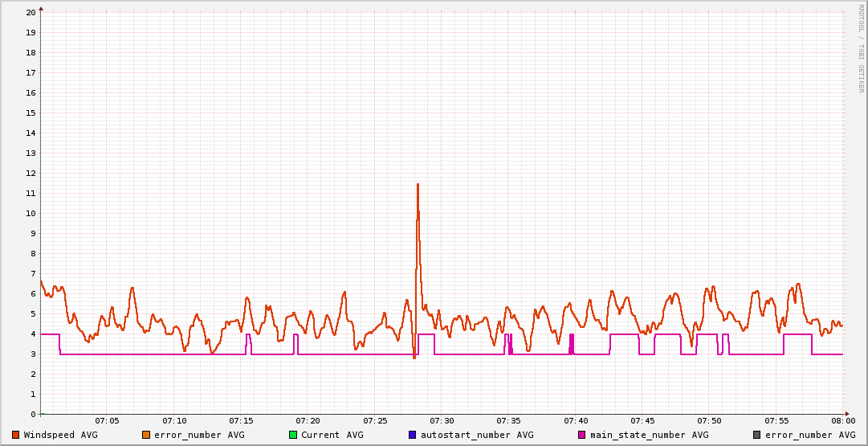Click the grey error_number AVG legend swatch
868x446 pixels.
pos(756,435)
